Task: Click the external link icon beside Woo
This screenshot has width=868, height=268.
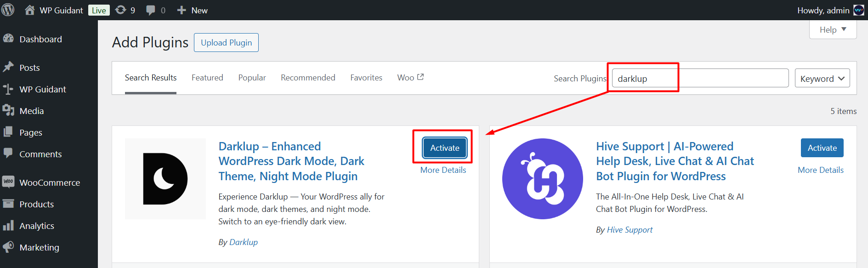Action: (x=420, y=77)
